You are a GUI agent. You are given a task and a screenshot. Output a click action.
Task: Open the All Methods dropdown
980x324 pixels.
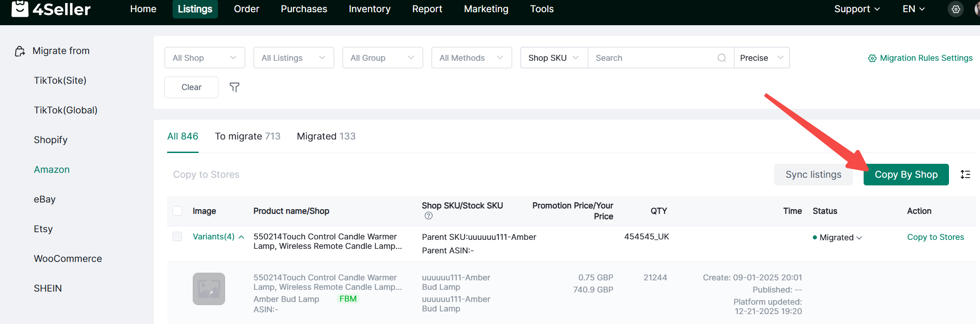471,58
